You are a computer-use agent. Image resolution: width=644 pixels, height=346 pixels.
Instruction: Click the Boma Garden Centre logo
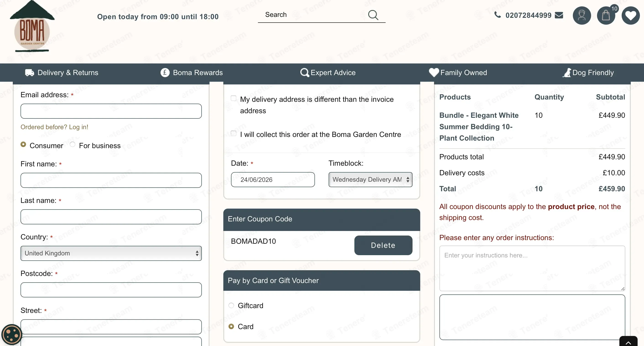click(x=32, y=26)
